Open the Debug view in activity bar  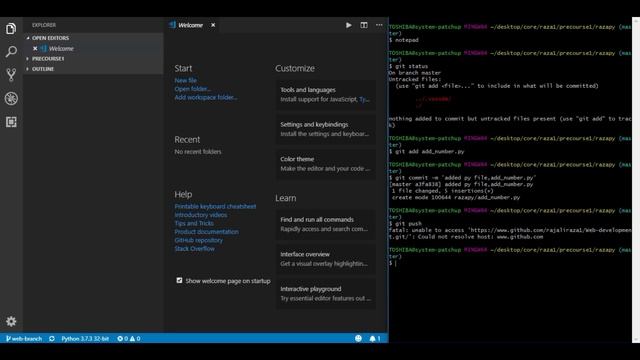11,98
